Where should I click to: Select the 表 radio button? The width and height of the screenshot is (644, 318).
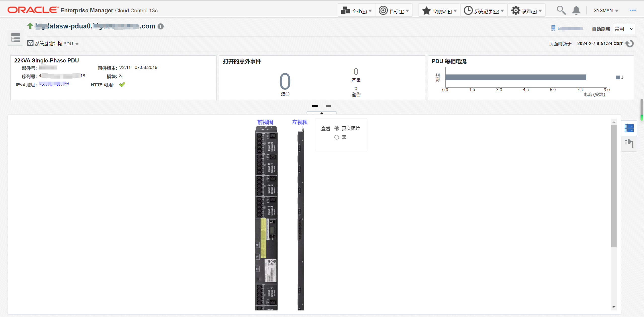pos(337,137)
